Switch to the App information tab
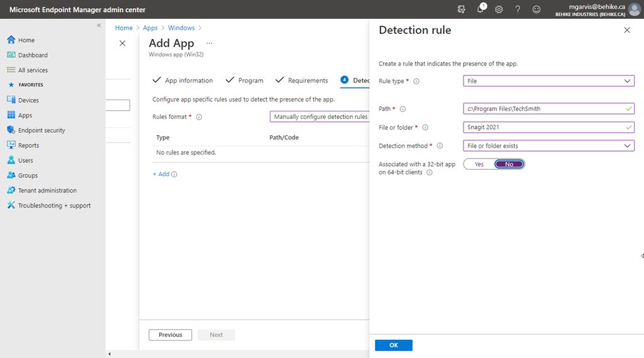This screenshot has width=644, height=358. click(x=183, y=81)
